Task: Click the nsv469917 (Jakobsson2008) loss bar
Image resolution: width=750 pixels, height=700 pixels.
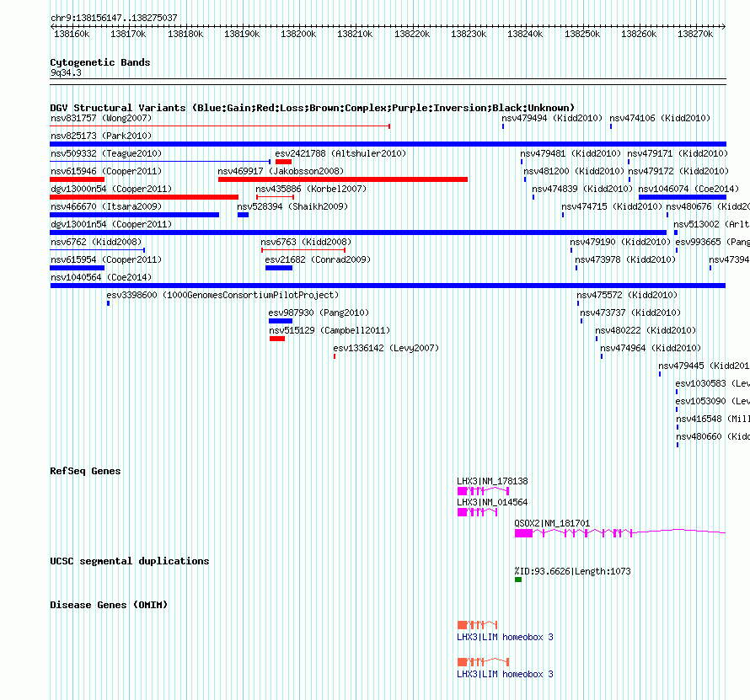Action: click(x=342, y=179)
